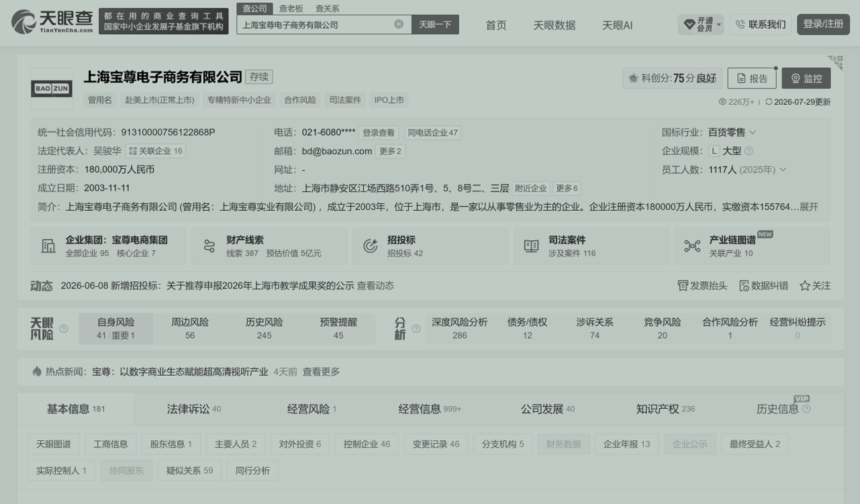The height and width of the screenshot is (504, 860).
Task: Click the 天眼一下 search button
Action: [435, 24]
